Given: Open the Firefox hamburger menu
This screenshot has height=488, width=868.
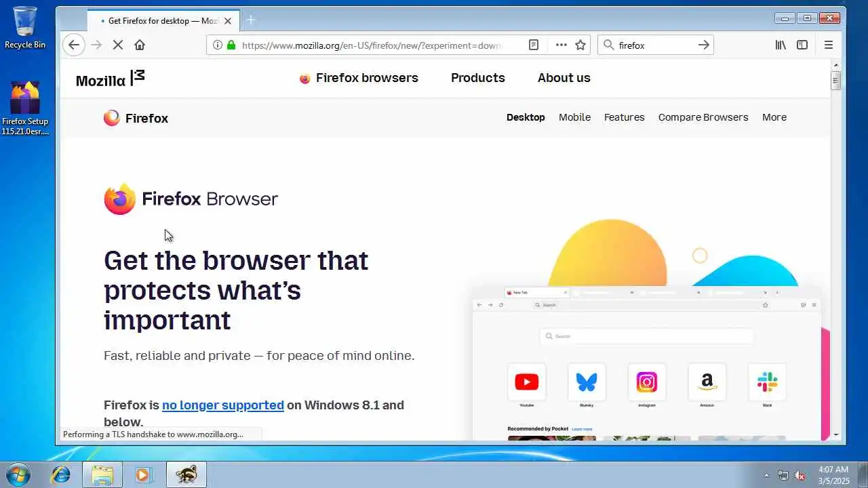Looking at the screenshot, I should [829, 45].
